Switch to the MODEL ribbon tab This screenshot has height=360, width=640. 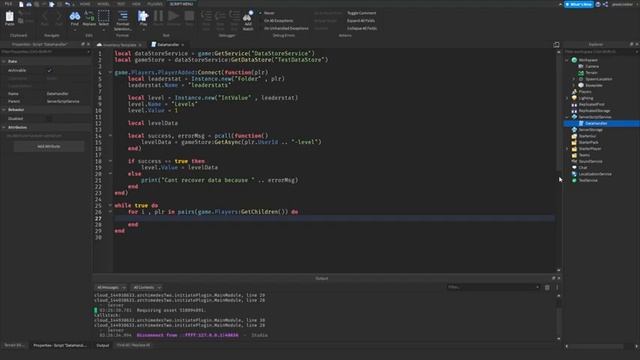click(103, 4)
